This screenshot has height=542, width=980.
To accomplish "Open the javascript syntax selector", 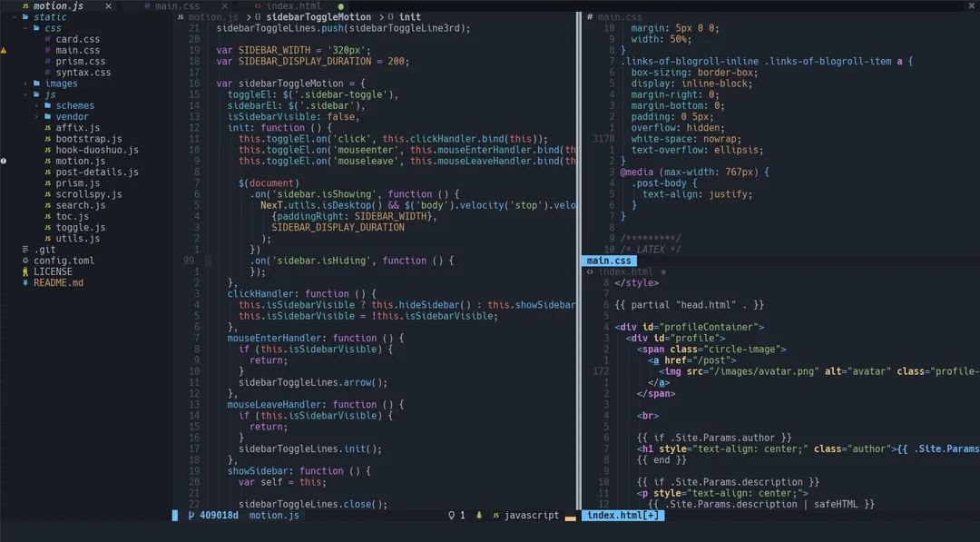I will [531, 515].
